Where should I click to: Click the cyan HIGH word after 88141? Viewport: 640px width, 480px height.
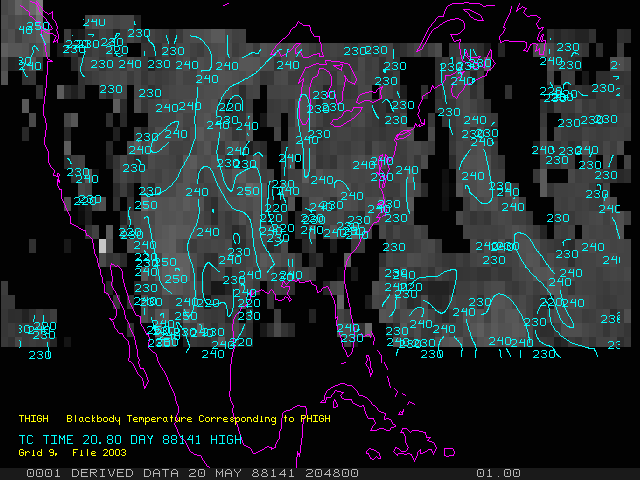(x=226, y=439)
